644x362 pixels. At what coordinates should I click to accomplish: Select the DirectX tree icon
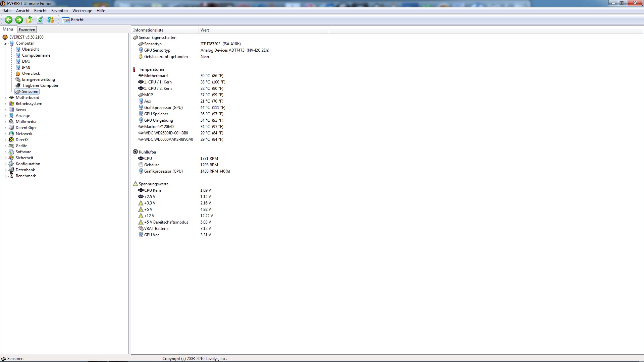(x=11, y=140)
